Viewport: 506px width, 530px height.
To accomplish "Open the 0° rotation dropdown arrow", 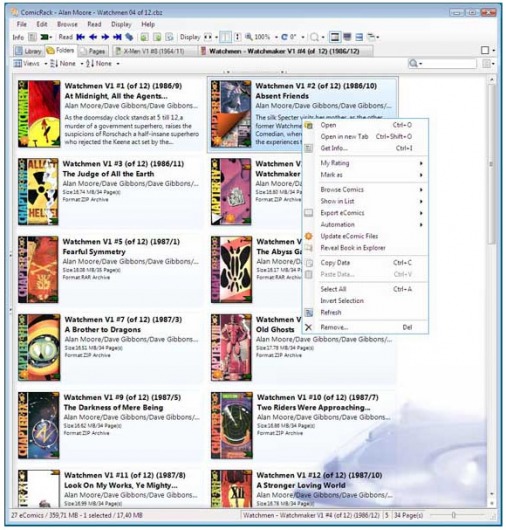I will (x=303, y=37).
